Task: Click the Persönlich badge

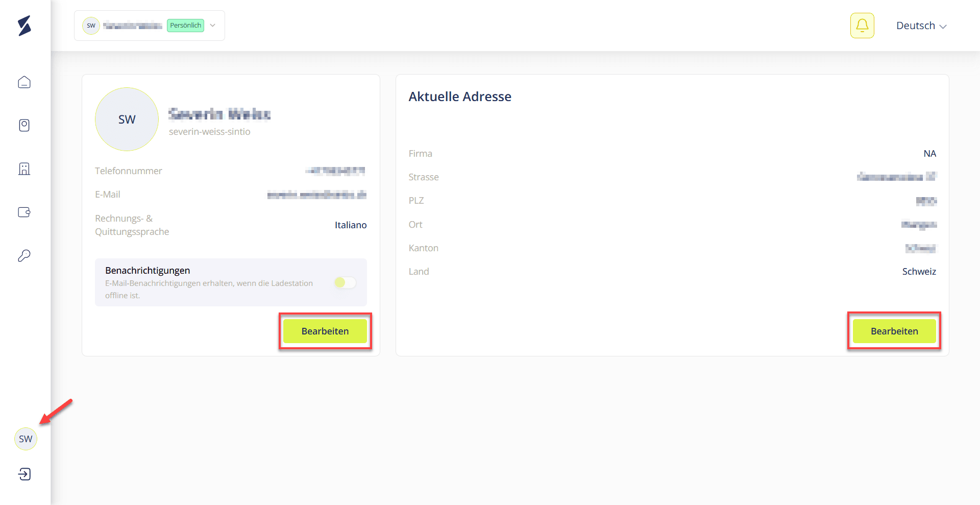Action: pyautogui.click(x=186, y=26)
